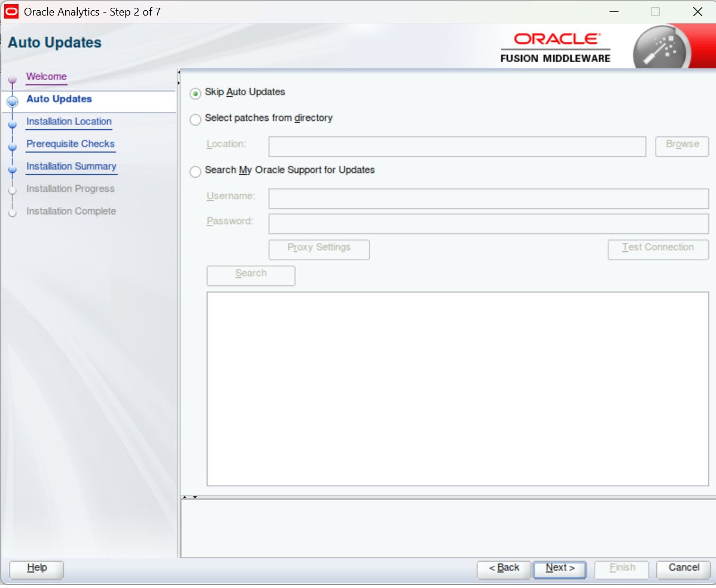
Task: Click the message pane collapse arrows
Action: click(190, 497)
